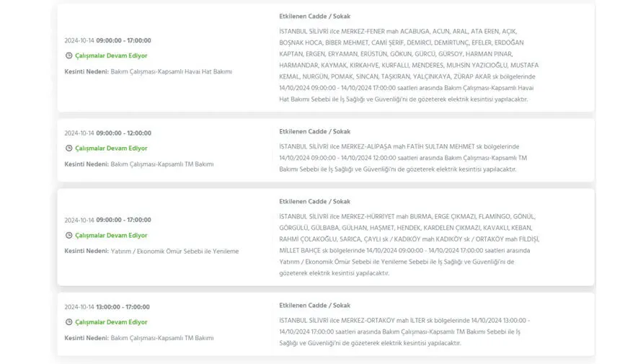The height and width of the screenshot is (364, 620).
Task: Open the FATİH SULTAN MEHMET street description
Action: [404, 158]
